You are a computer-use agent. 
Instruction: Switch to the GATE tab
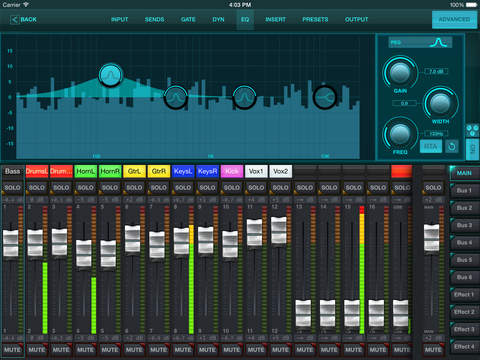pyautogui.click(x=188, y=20)
